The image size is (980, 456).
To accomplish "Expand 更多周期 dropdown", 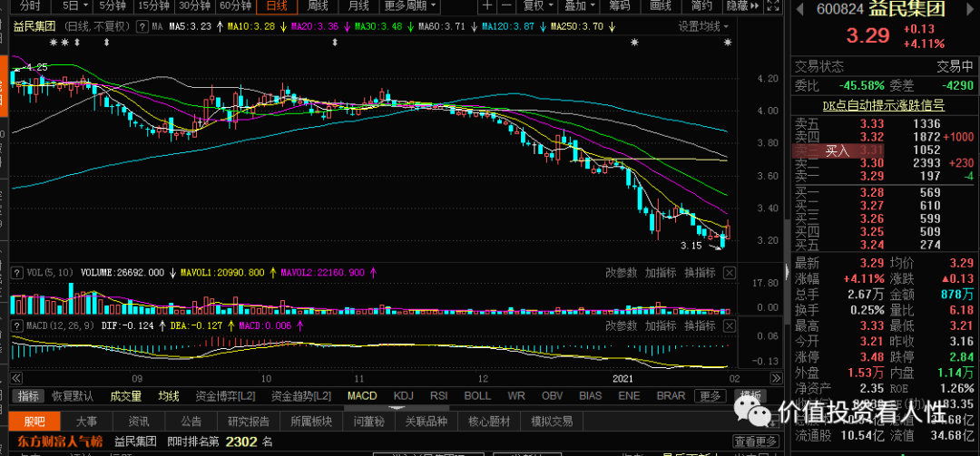I will [410, 6].
